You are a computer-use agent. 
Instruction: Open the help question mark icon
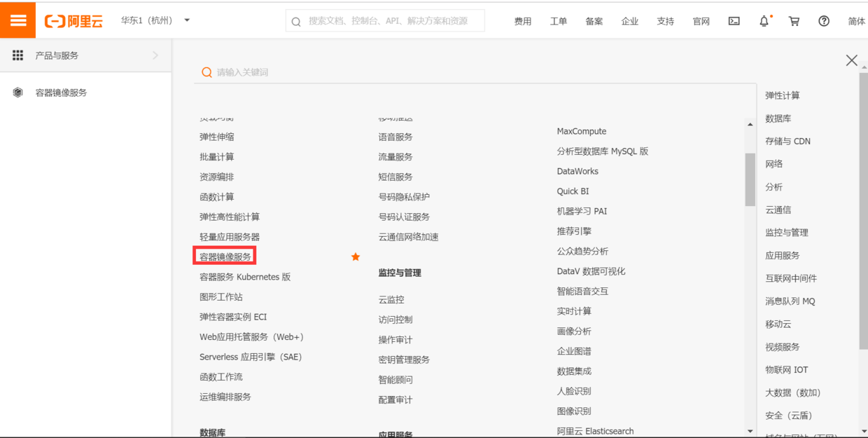[x=824, y=21]
